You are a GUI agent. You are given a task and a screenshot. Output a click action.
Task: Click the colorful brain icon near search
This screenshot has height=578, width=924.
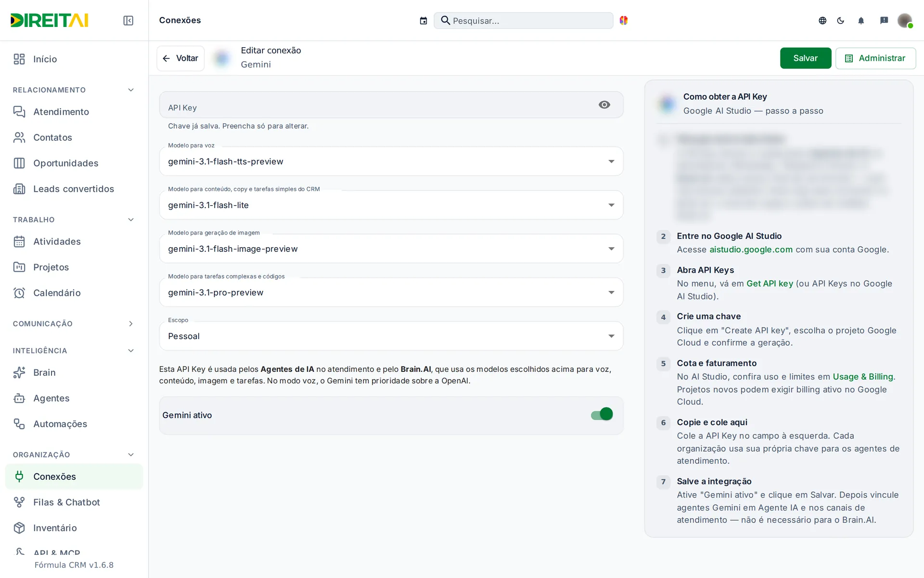(624, 20)
